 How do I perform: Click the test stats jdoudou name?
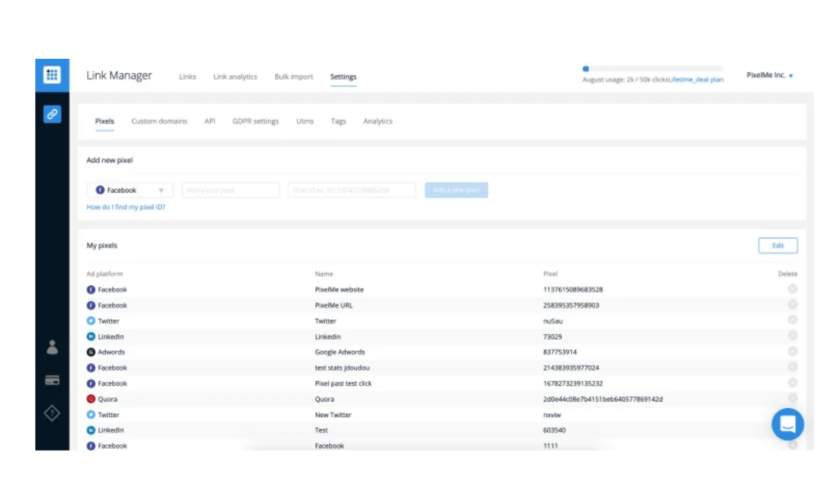click(x=342, y=368)
